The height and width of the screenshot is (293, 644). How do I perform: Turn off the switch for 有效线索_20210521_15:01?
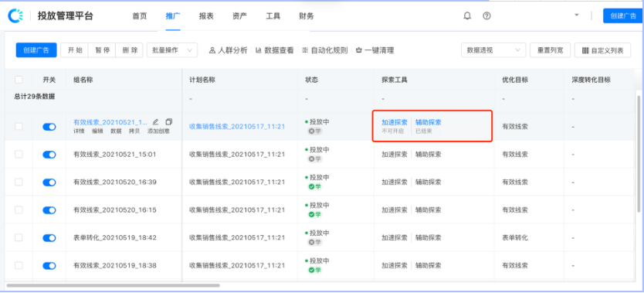pos(49,155)
